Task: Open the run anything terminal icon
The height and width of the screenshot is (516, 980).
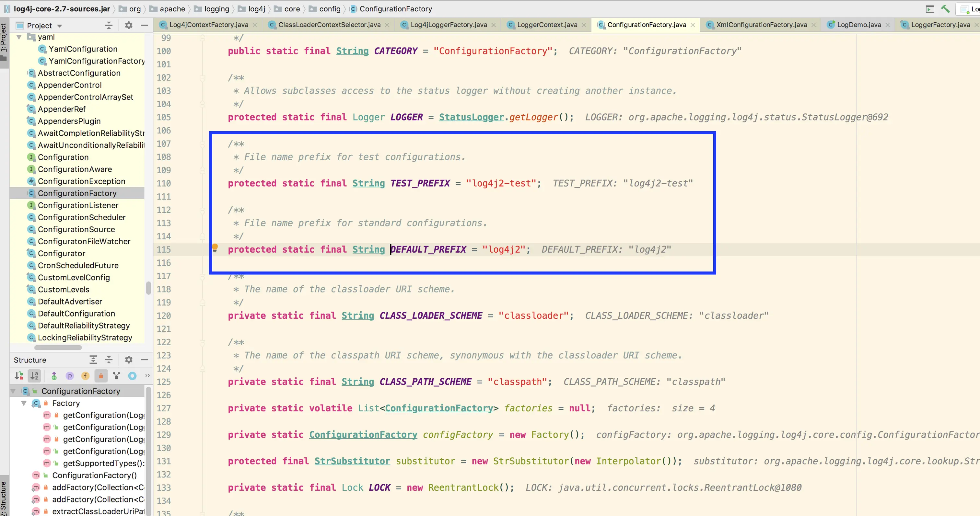Action: coord(930,9)
